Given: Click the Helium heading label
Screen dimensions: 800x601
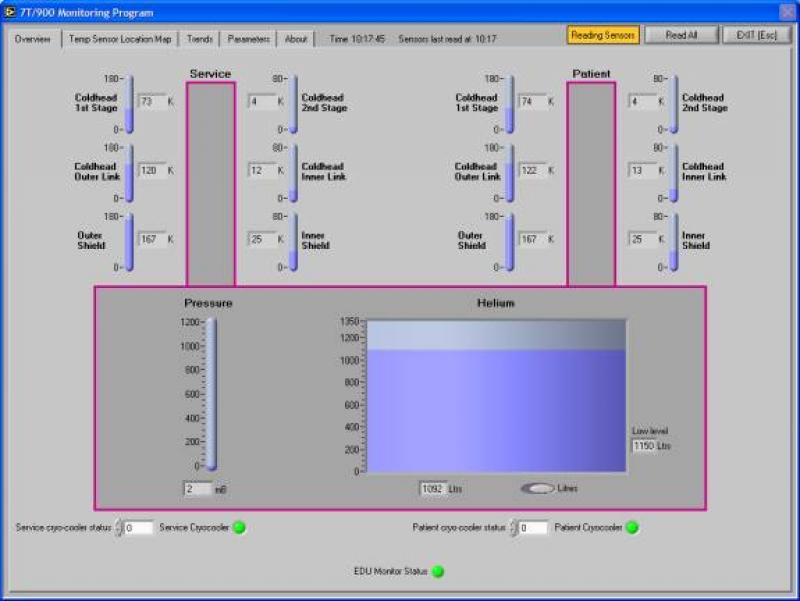Looking at the screenshot, I should tap(496, 303).
